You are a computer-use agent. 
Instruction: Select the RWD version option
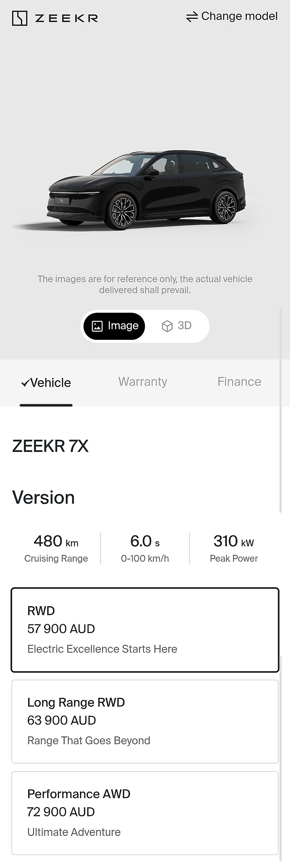(145, 630)
